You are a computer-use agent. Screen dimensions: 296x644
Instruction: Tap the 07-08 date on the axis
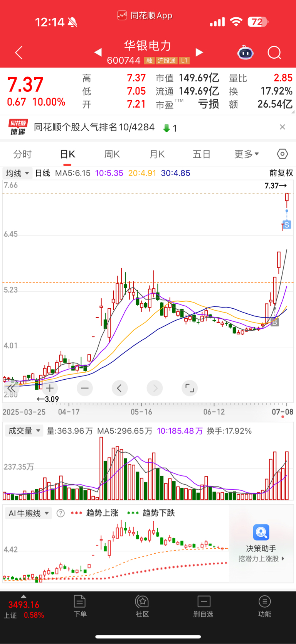pyautogui.click(x=283, y=412)
